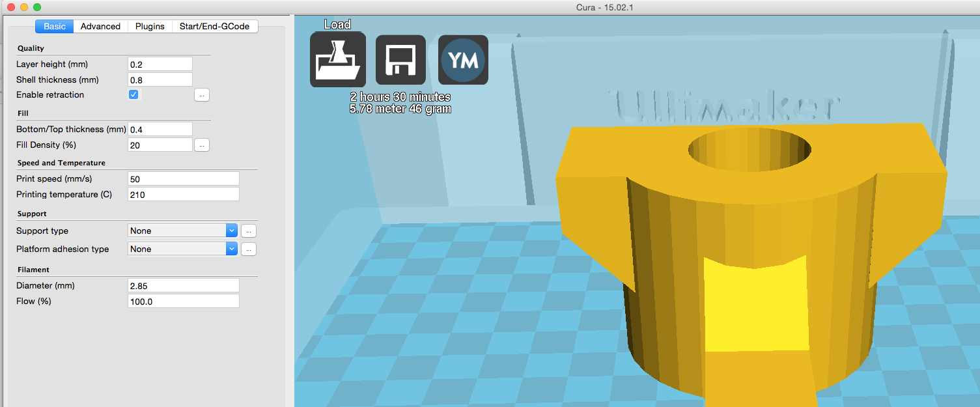Click the '5.78 meter 46 gram' text
The height and width of the screenshot is (407, 980).
[x=400, y=108]
